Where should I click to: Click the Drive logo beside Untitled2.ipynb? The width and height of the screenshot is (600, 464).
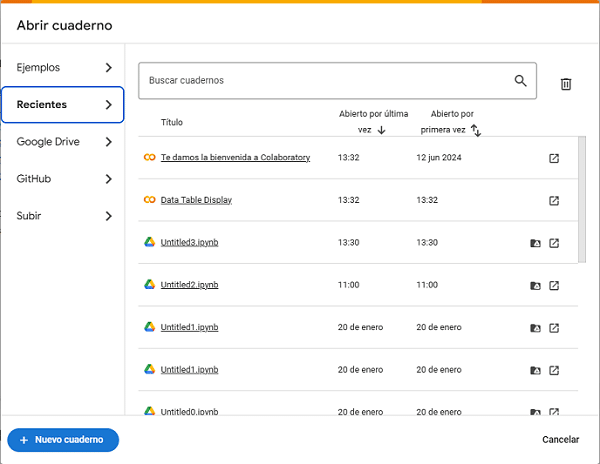tap(149, 285)
